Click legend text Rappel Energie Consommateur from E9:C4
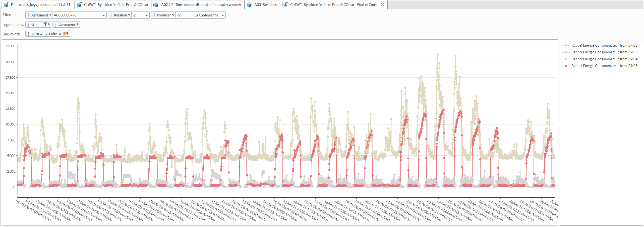 tap(604, 59)
